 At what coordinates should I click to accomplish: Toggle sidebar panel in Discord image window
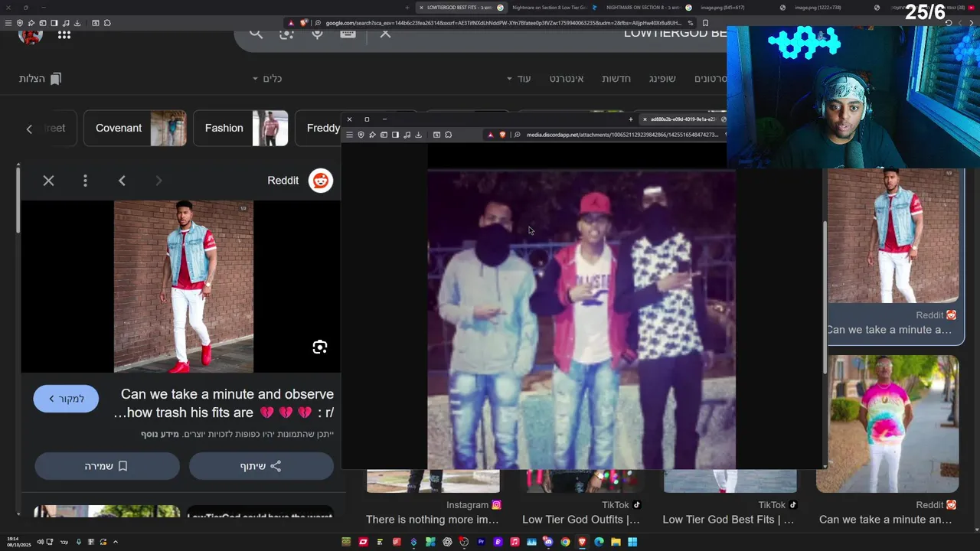395,135
